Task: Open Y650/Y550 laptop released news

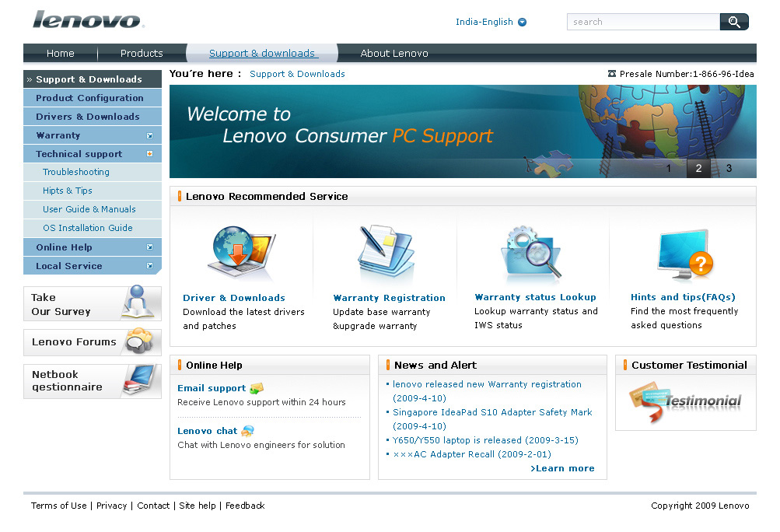Action: (x=485, y=440)
